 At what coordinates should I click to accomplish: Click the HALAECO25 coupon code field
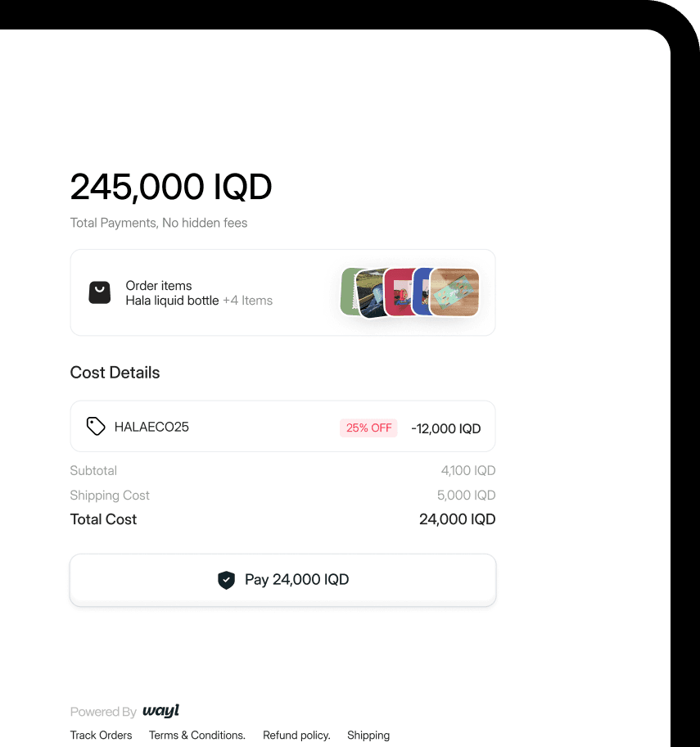[282, 427]
